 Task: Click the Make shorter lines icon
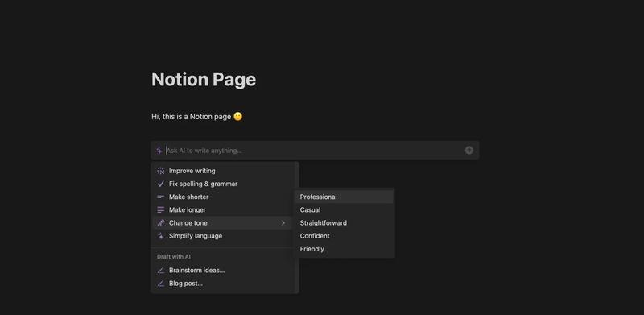160,197
